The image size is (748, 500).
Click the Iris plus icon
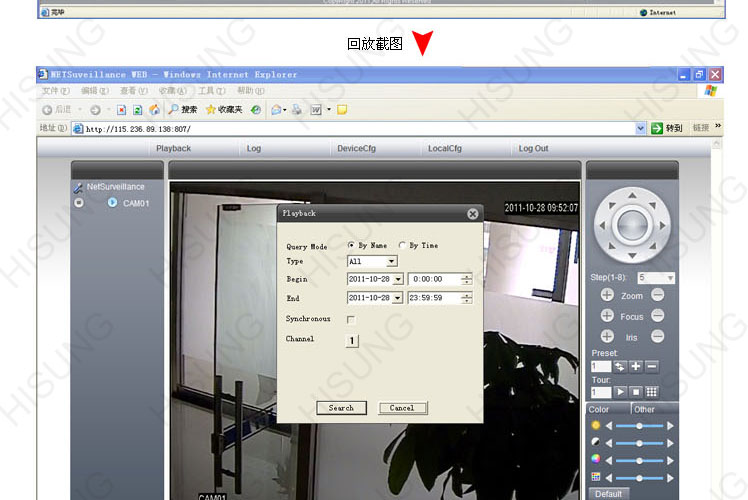coord(607,337)
